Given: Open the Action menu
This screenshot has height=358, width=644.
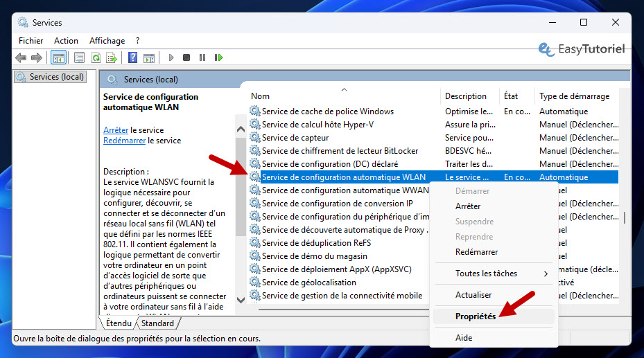Looking at the screenshot, I should coord(66,41).
